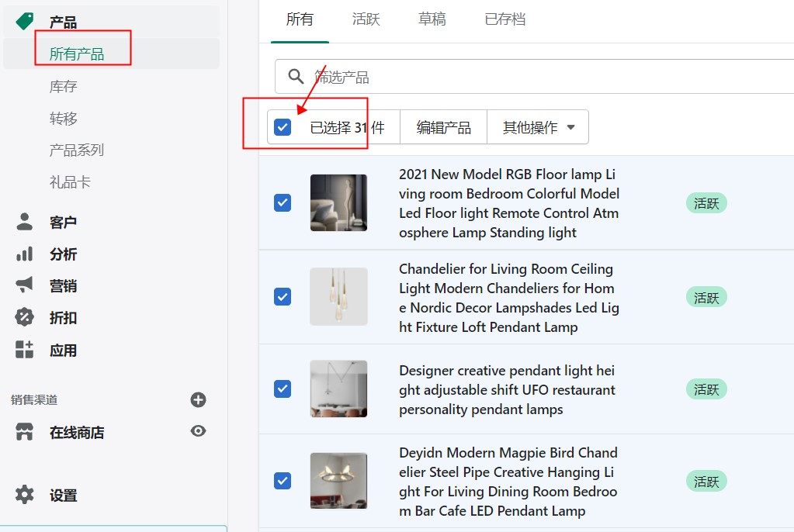
Task: Click the 编辑产品 button
Action: (x=444, y=127)
